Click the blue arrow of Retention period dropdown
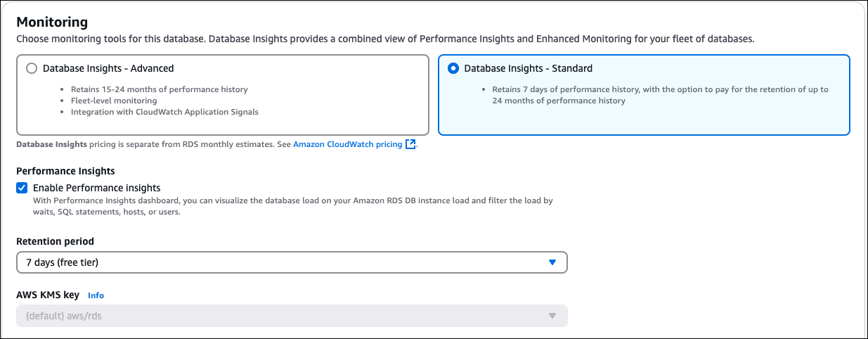 [552, 262]
